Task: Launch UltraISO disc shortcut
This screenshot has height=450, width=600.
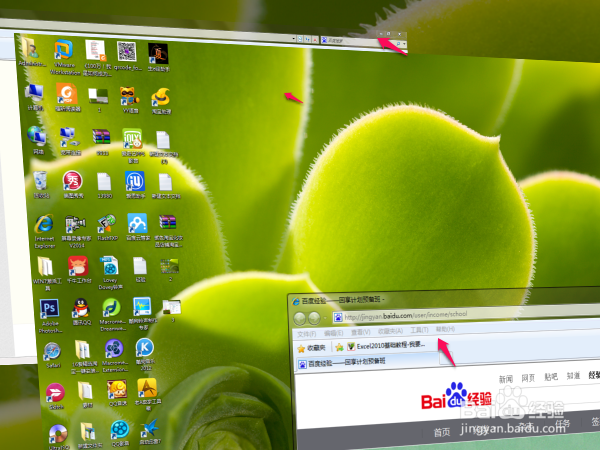Action: coord(59,437)
